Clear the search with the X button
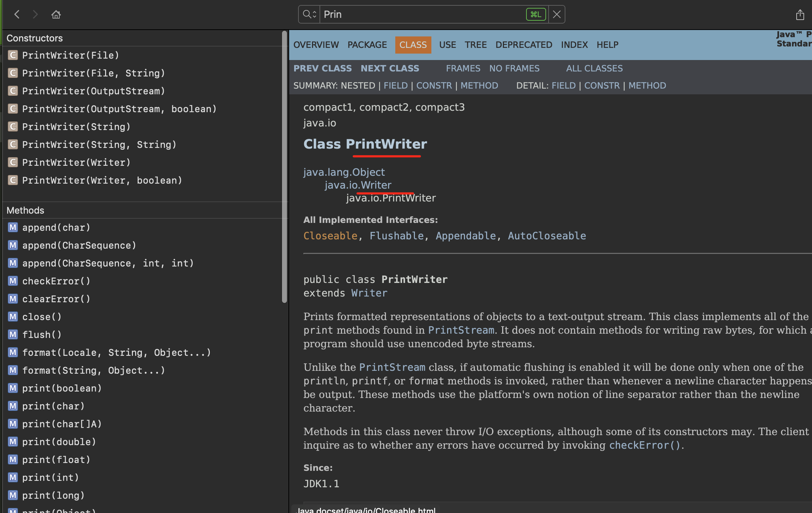Screen dimensions: 812x513 tap(556, 14)
